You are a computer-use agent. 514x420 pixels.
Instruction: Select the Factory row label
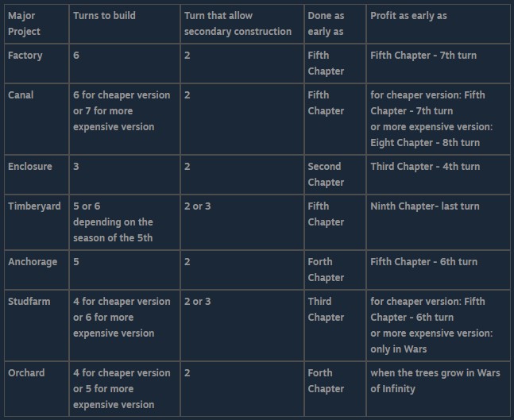point(25,56)
